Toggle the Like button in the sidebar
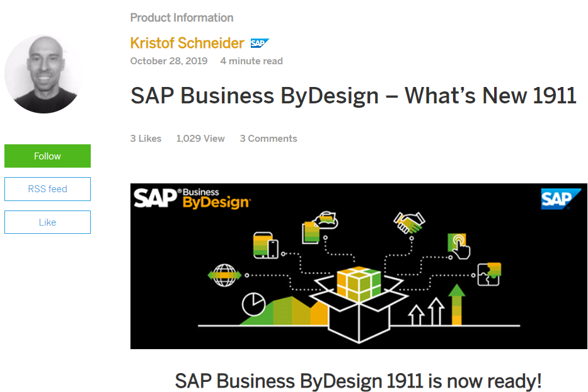The width and height of the screenshot is (588, 392). 47,222
